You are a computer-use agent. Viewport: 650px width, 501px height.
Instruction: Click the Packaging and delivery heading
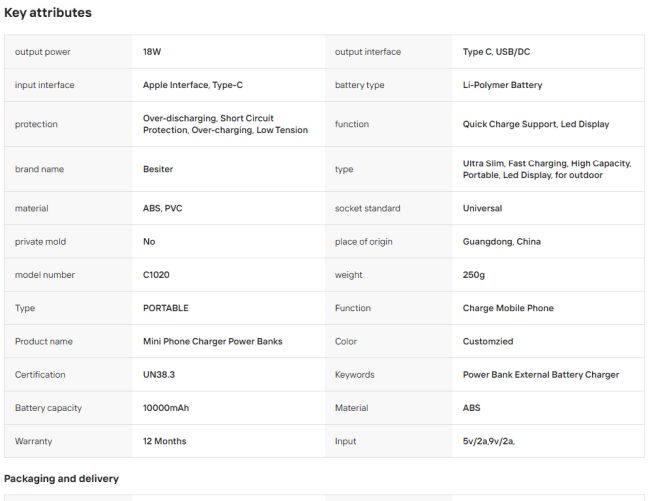tap(61, 479)
